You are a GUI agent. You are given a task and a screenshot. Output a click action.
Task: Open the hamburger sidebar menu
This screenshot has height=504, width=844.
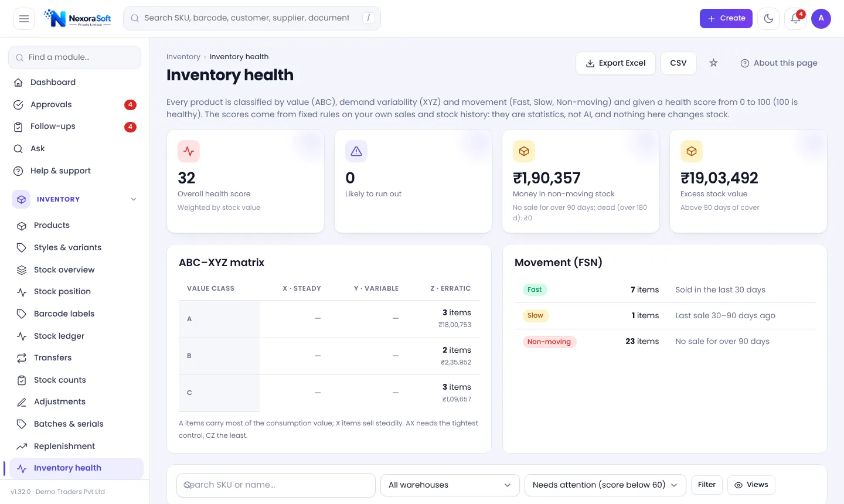pos(24,19)
